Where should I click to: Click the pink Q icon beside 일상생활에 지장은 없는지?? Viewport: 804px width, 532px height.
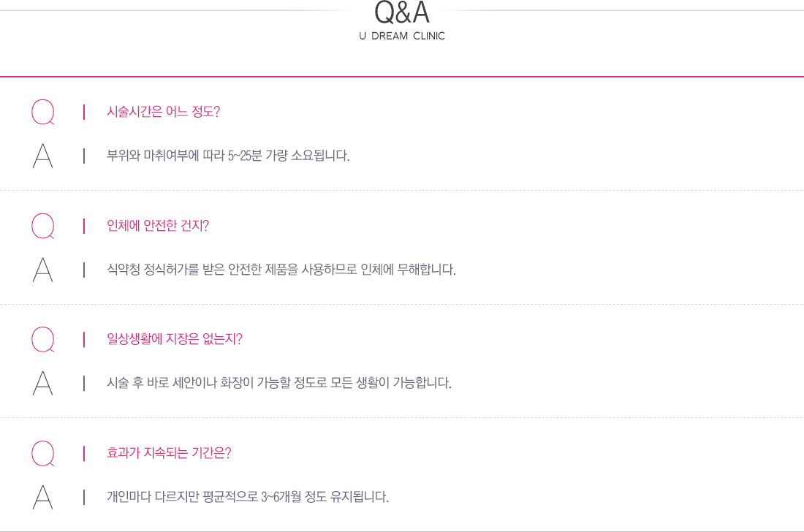click(43, 340)
